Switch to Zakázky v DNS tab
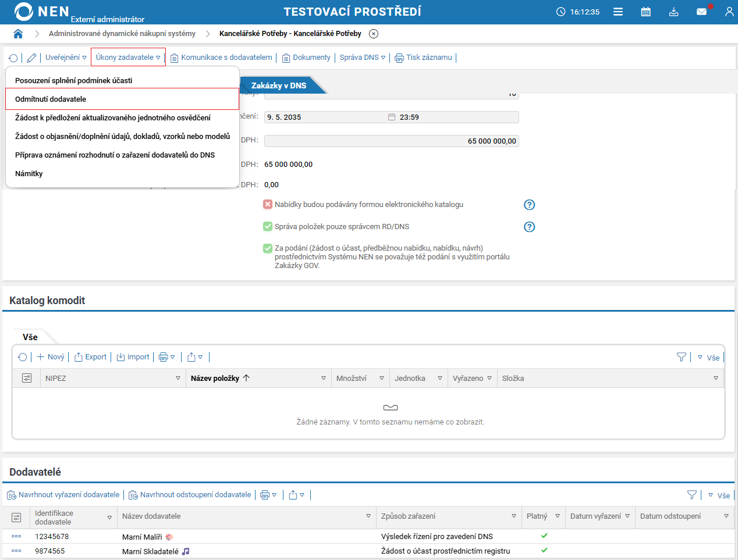 279,85
